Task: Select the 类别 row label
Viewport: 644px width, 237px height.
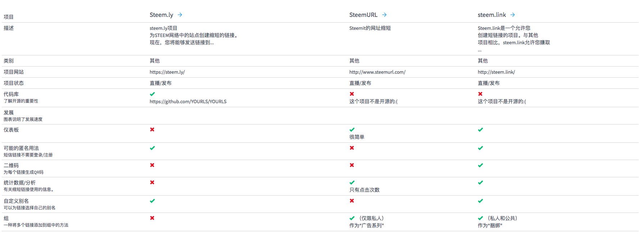Action: [9, 61]
